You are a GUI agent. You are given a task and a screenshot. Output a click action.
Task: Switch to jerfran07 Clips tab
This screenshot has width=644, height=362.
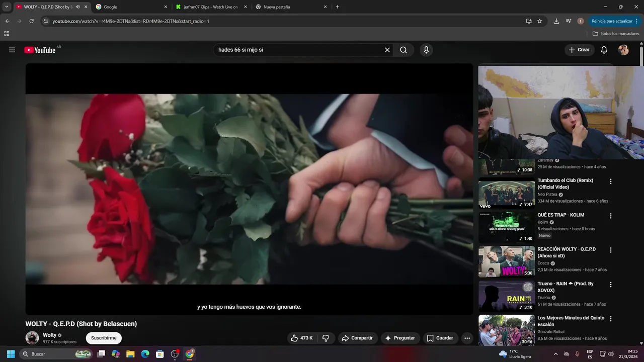[x=212, y=7]
